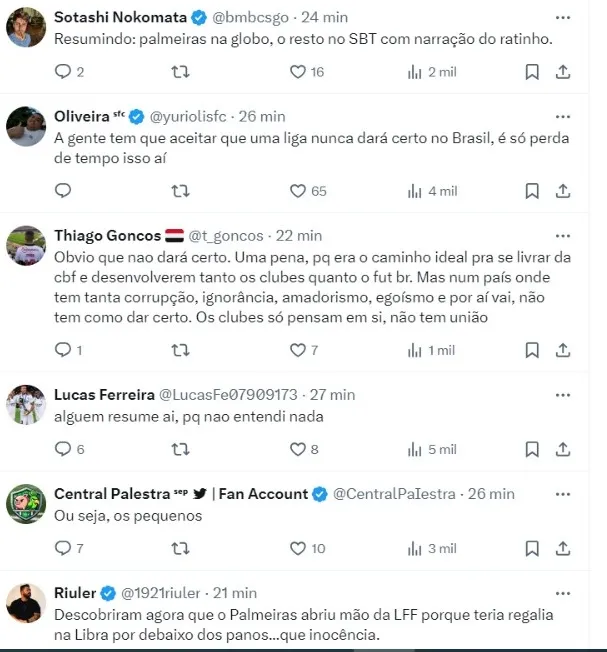The width and height of the screenshot is (607, 652).
Task: Reply to Thiago Goncos's tweet
Action: point(63,350)
